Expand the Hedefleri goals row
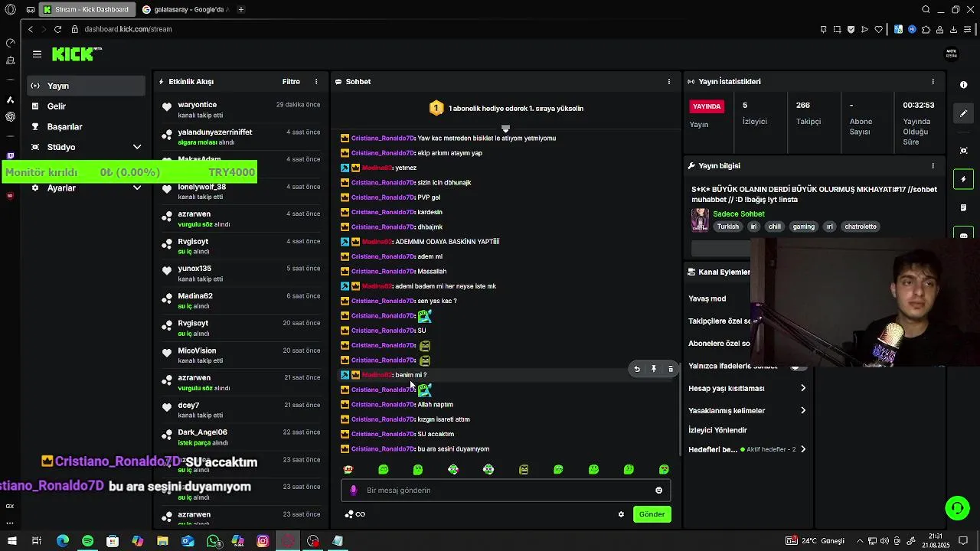Image resolution: width=980 pixels, height=551 pixels. [x=747, y=449]
